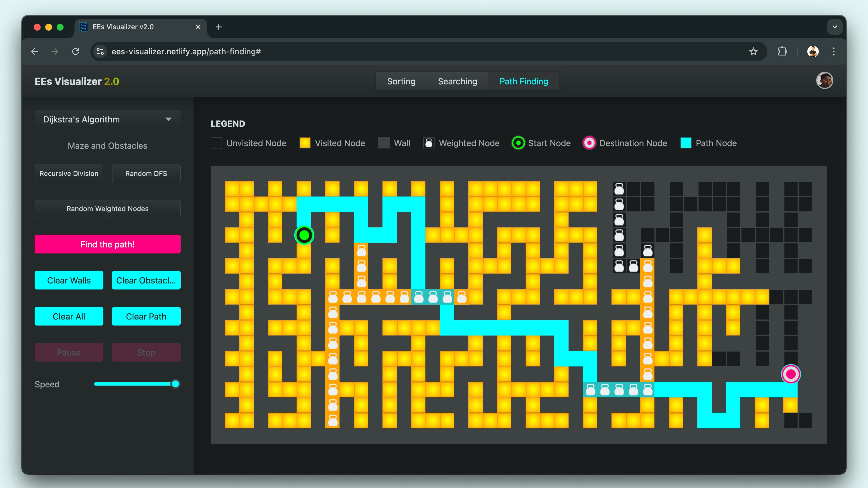The width and height of the screenshot is (868, 488).
Task: Click the browser back arrow
Action: (x=34, y=51)
